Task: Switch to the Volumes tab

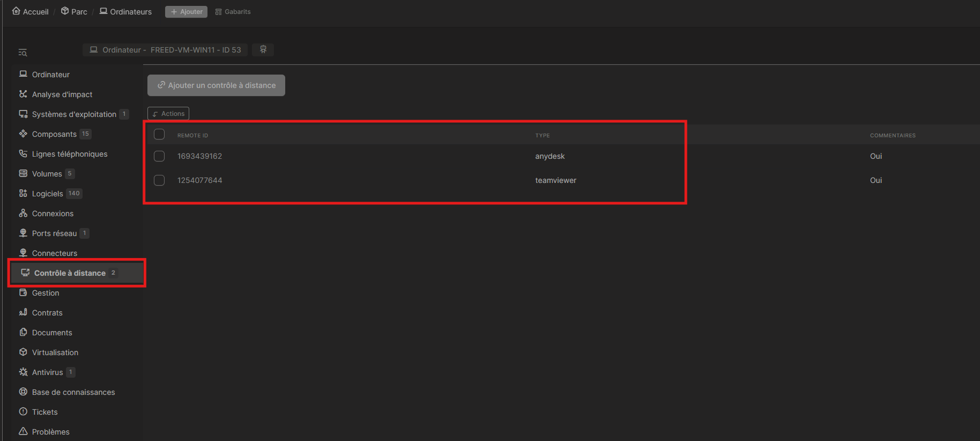Action: pos(47,174)
